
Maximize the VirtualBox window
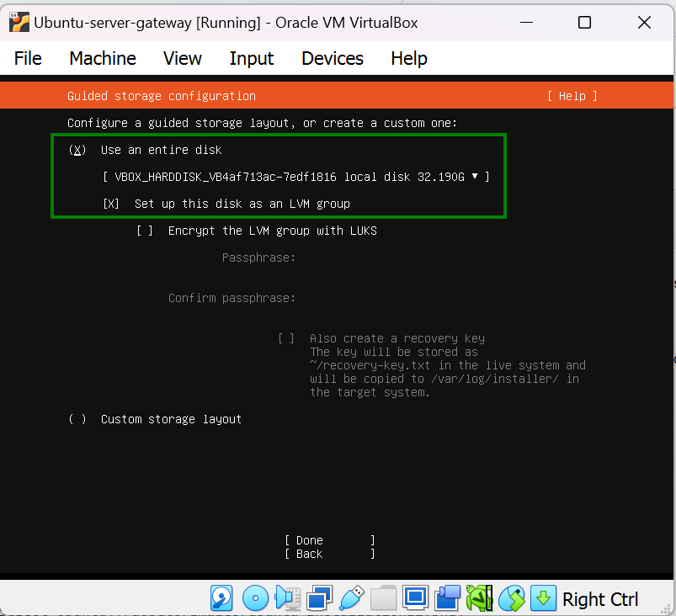584,23
